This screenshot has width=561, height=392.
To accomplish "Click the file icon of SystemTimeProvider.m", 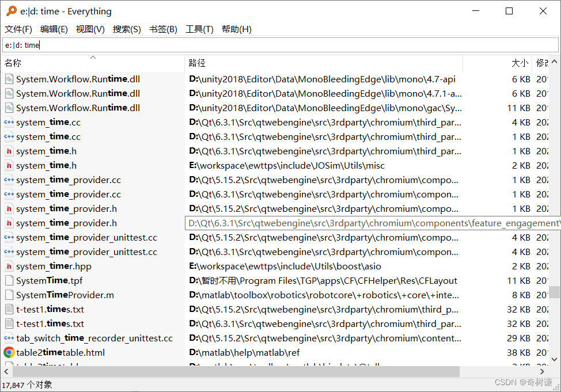I will (x=9, y=295).
